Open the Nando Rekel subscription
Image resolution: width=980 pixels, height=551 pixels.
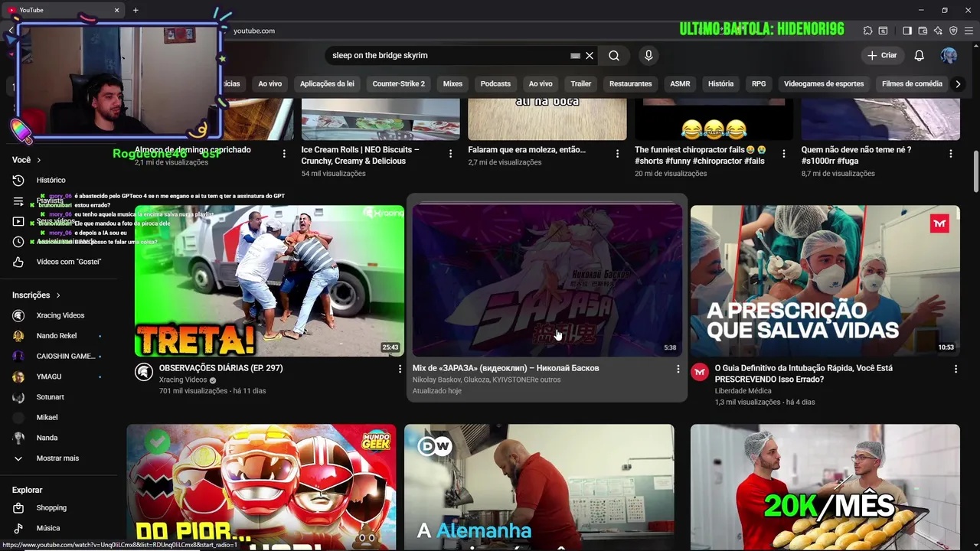[57, 336]
